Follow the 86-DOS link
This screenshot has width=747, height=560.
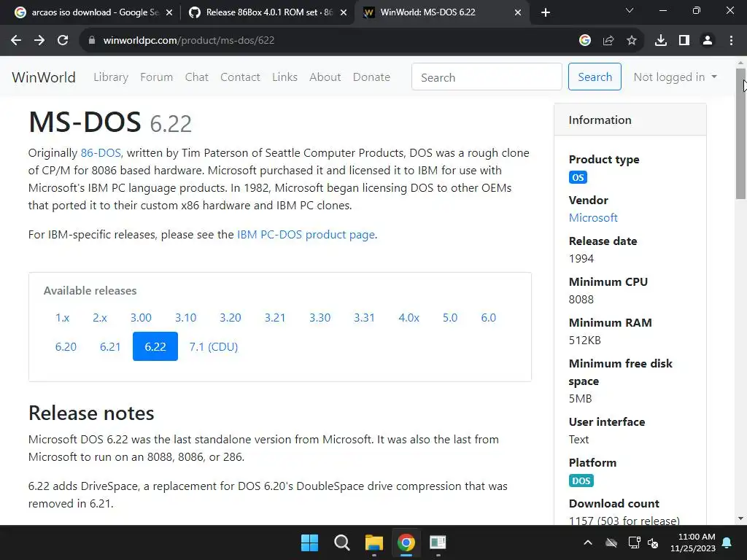click(101, 153)
